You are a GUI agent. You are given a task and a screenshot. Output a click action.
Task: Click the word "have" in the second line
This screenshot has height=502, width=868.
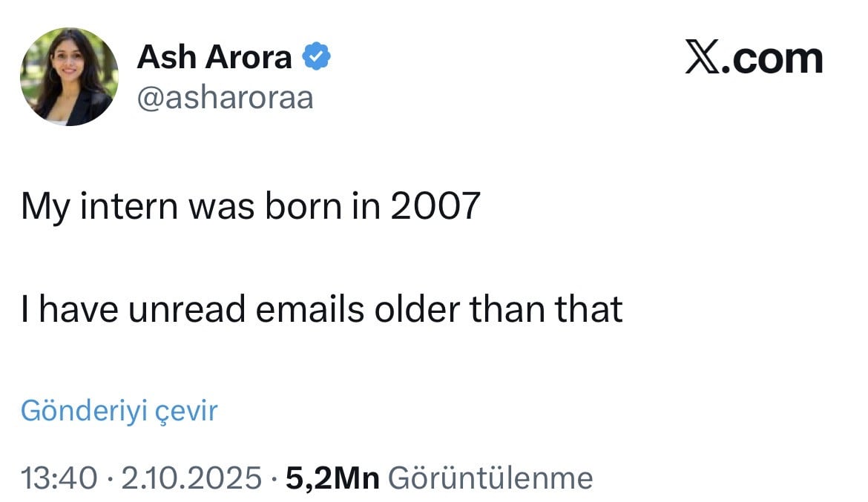click(x=79, y=309)
